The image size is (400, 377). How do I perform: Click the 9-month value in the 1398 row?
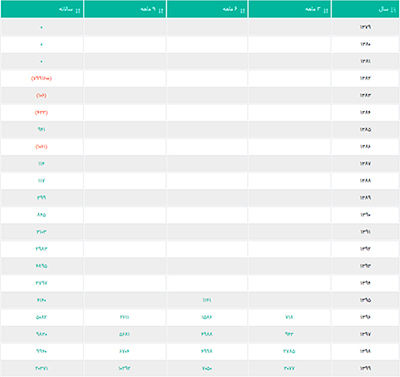[124, 351]
